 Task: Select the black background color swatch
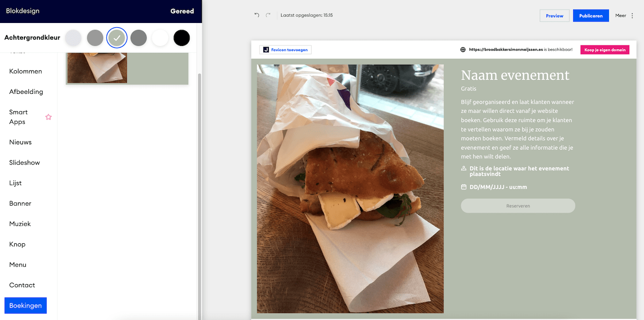coord(182,38)
